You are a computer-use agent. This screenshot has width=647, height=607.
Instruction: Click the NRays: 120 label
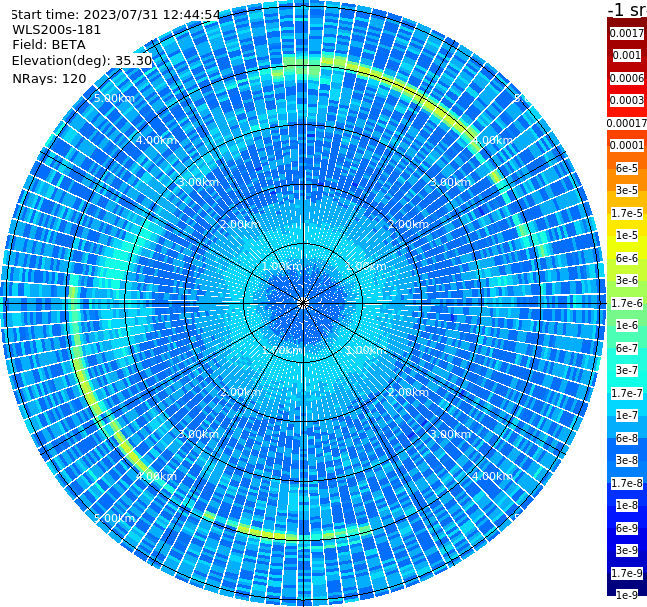[x=49, y=78]
